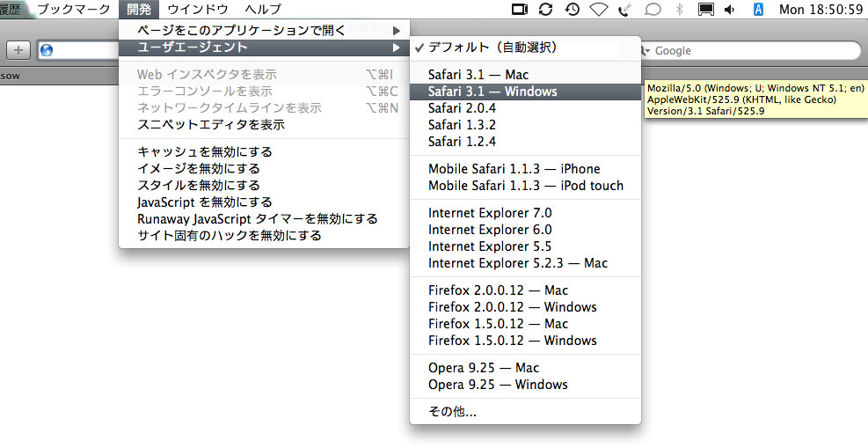Toggle イメージを無効にする option
The width and height of the screenshot is (868, 448).
199,169
